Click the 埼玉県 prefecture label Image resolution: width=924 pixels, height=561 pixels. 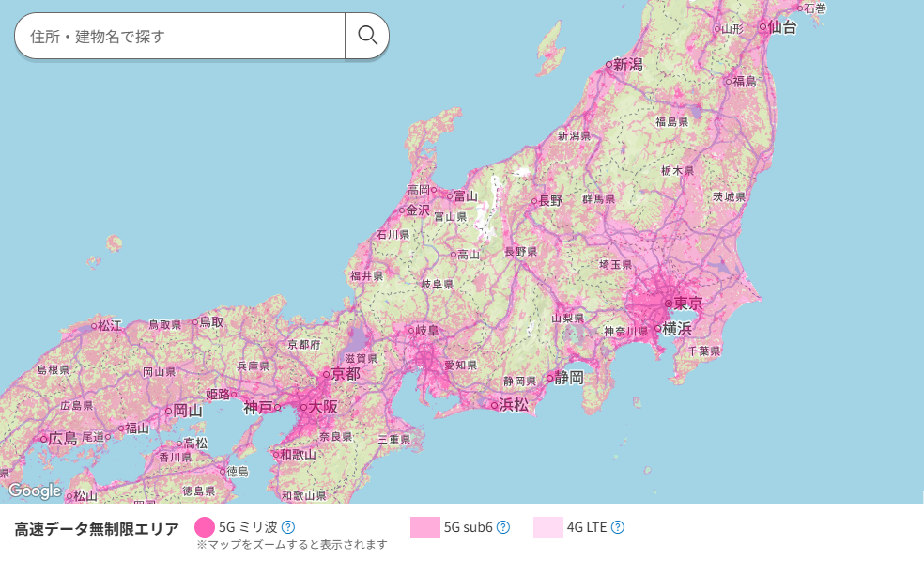[x=616, y=265]
